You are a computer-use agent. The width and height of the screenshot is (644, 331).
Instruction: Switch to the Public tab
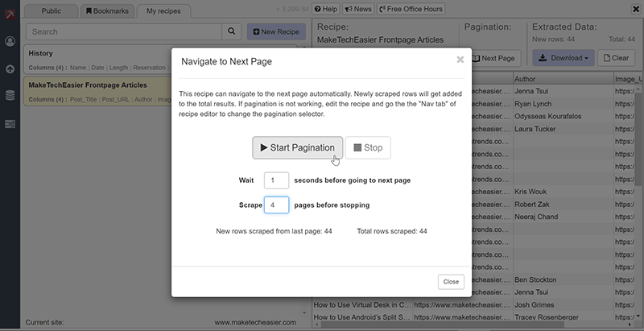tap(52, 11)
